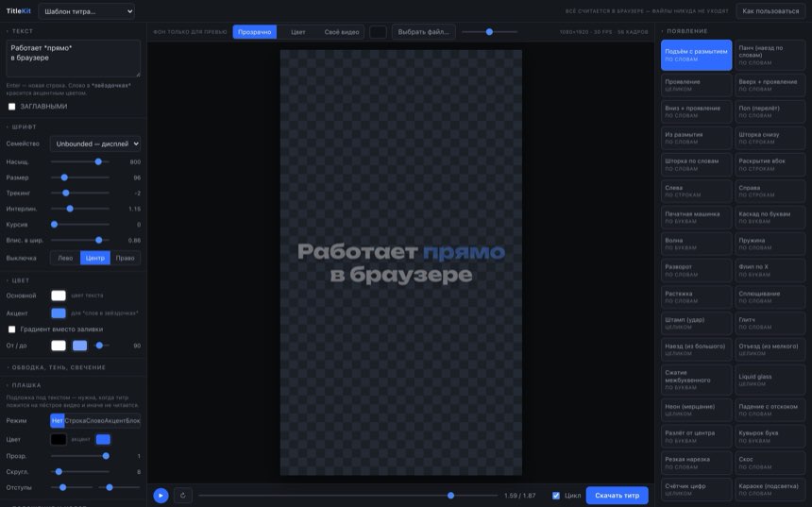Image resolution: width=812 pixels, height=507 pixels.
Task: Open the light-blue gradient end swatch
Action: (x=79, y=346)
